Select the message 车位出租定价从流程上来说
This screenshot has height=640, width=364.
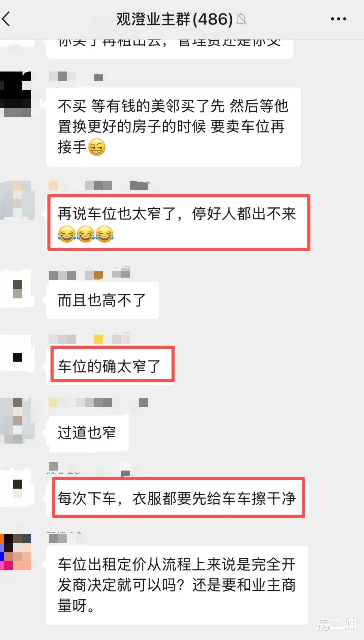pos(177,585)
